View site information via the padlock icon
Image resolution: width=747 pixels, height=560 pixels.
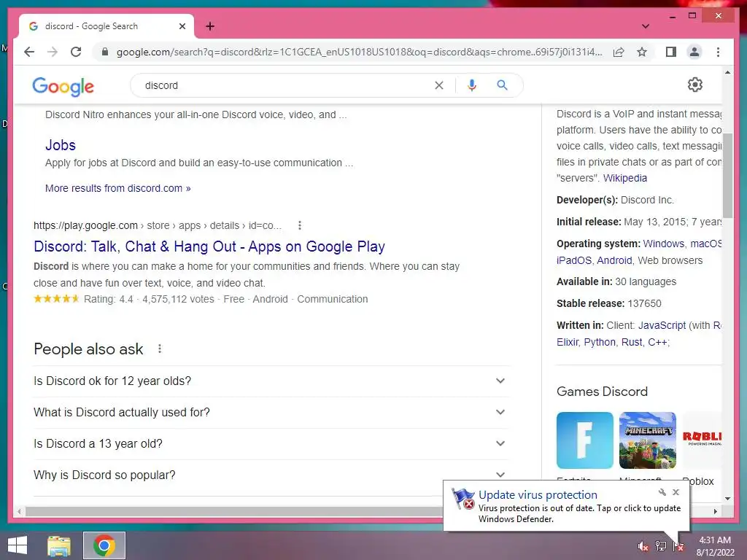[105, 52]
